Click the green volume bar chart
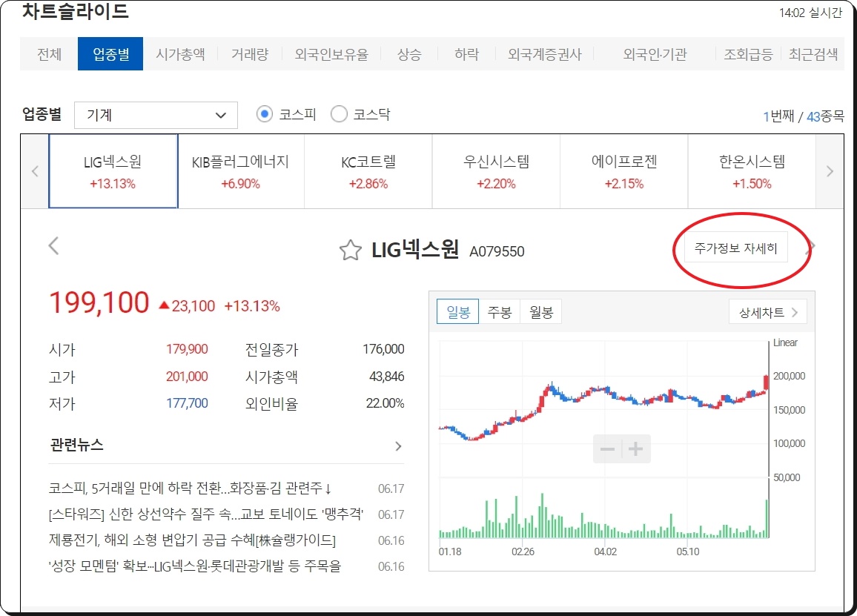Viewport: 857px width, 616px height. (x=604, y=516)
